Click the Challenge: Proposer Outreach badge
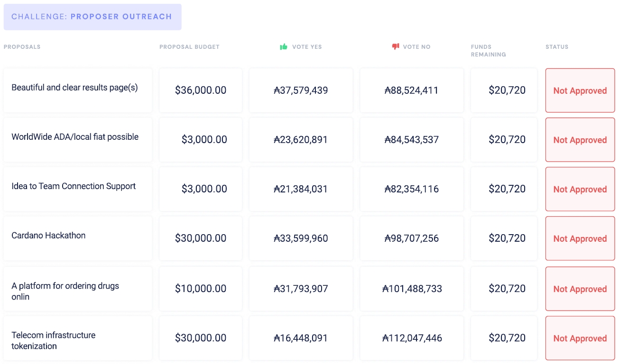The height and width of the screenshot is (364, 619). point(92,17)
